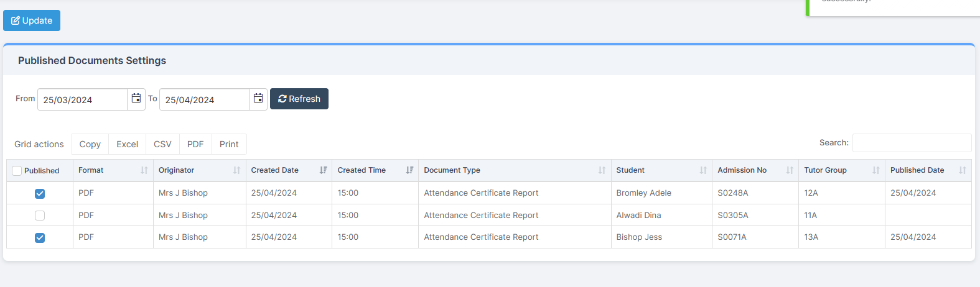Screen dimensions: 980x287
Task: Click the Format column header label
Action: (91, 170)
